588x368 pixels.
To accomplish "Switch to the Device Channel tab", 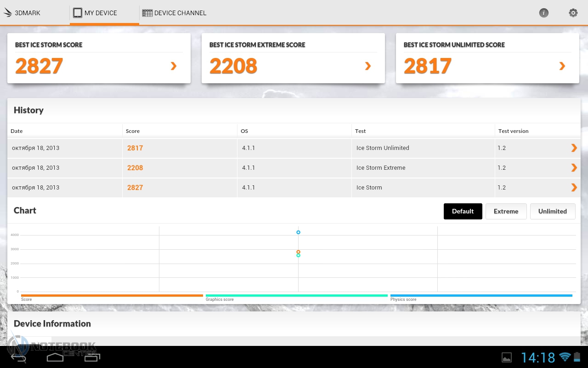I will tap(174, 13).
